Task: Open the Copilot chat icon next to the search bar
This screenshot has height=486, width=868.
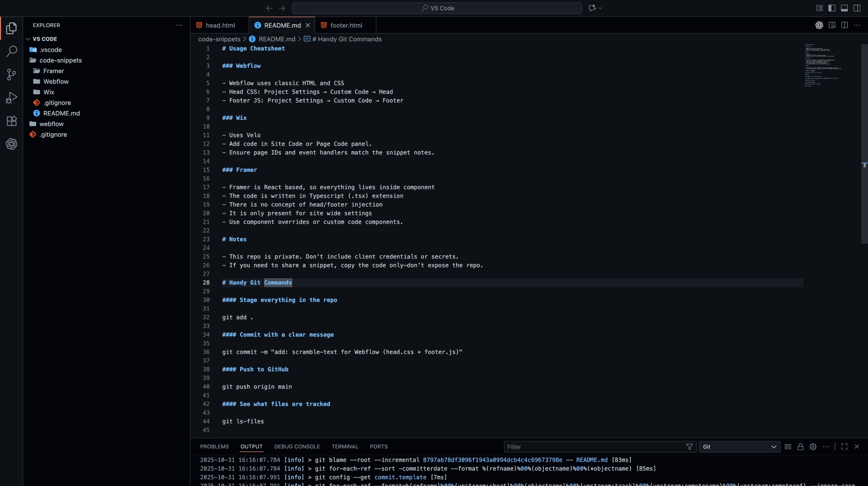Action: point(592,8)
